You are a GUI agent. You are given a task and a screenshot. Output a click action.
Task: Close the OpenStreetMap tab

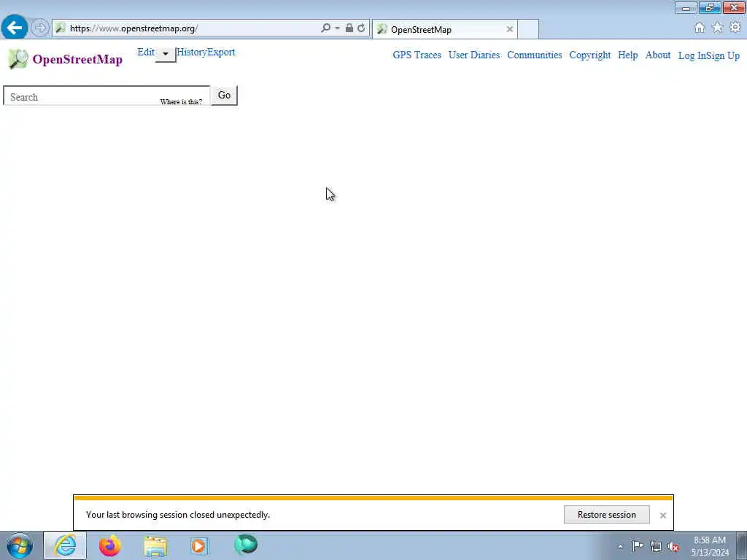[x=510, y=29]
